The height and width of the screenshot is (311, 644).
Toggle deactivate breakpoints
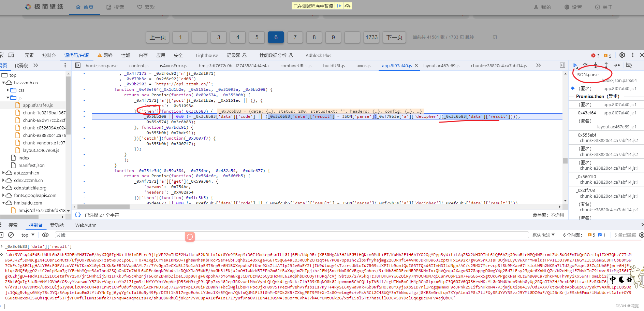click(x=629, y=65)
